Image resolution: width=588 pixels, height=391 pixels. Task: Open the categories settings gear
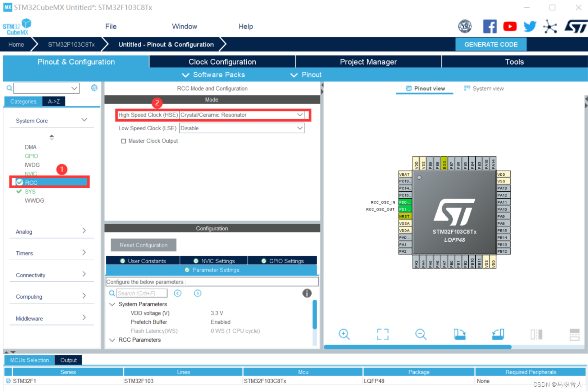(94, 87)
